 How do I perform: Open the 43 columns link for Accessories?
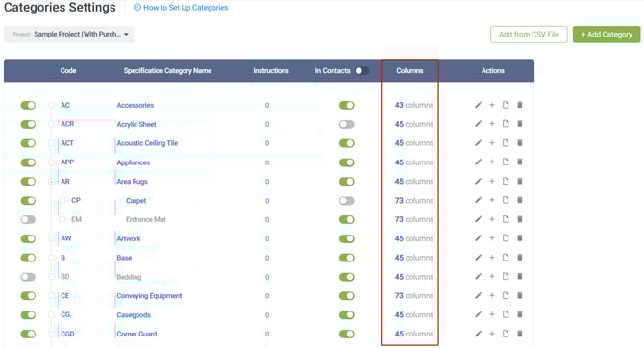pyautogui.click(x=414, y=105)
